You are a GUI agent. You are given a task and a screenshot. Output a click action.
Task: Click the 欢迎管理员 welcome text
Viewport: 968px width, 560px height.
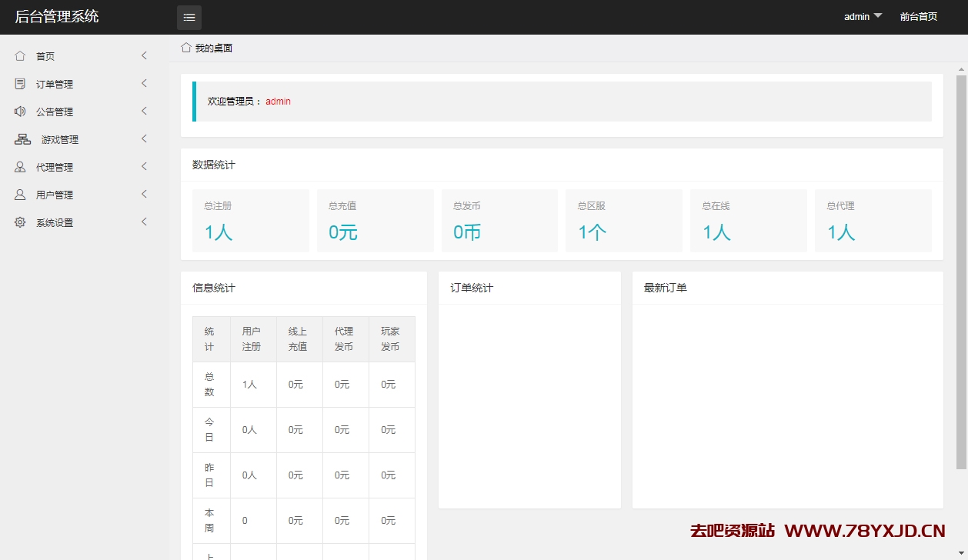point(234,102)
